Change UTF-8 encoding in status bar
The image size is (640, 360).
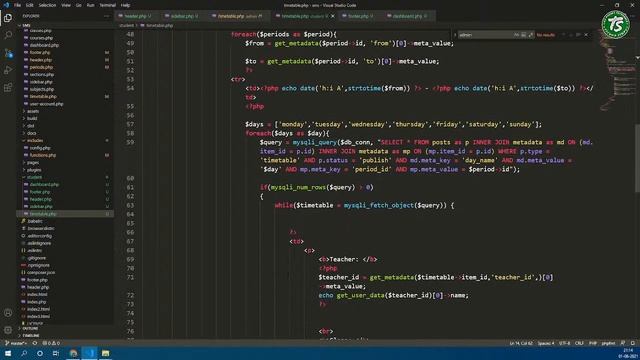click(564, 343)
